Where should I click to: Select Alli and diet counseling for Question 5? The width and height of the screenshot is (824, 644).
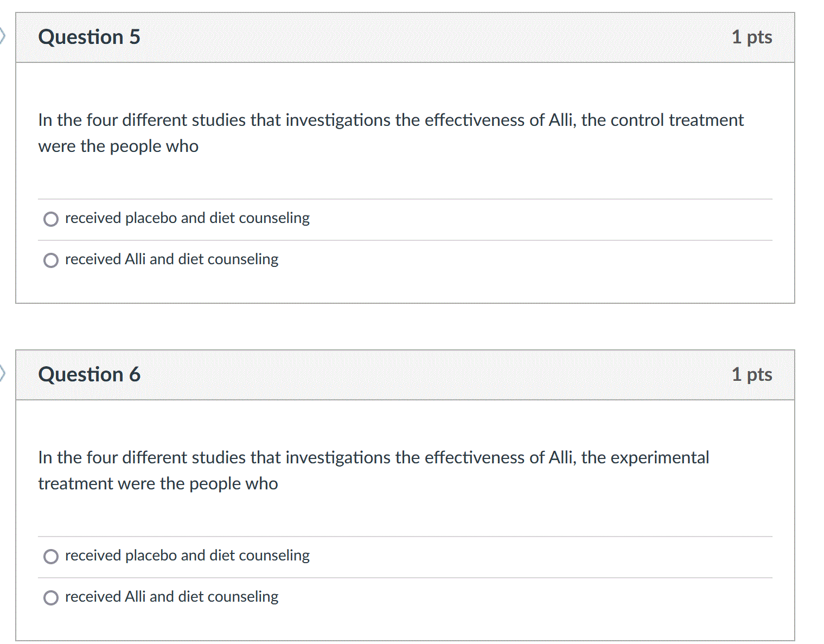coord(51,260)
